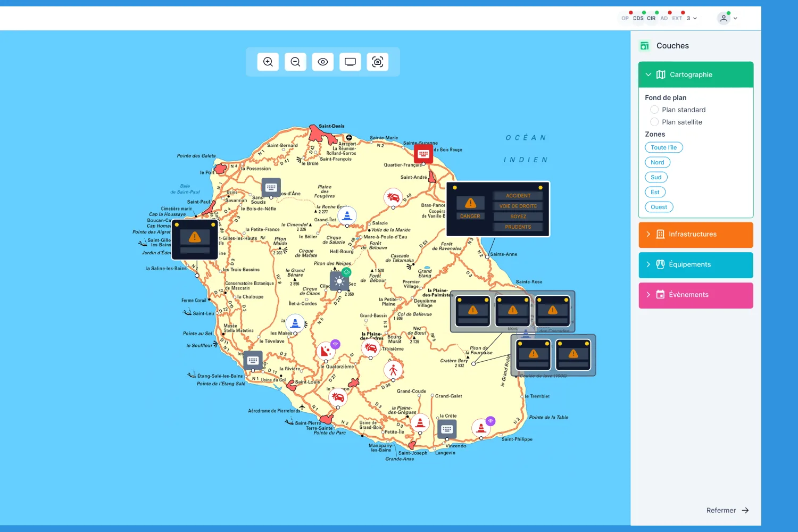798x532 pixels.
Task: Select the Plan satellite basemap
Action: pyautogui.click(x=654, y=122)
